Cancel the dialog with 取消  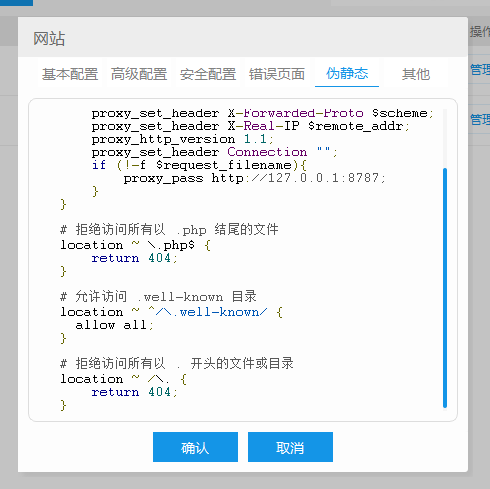click(290, 447)
